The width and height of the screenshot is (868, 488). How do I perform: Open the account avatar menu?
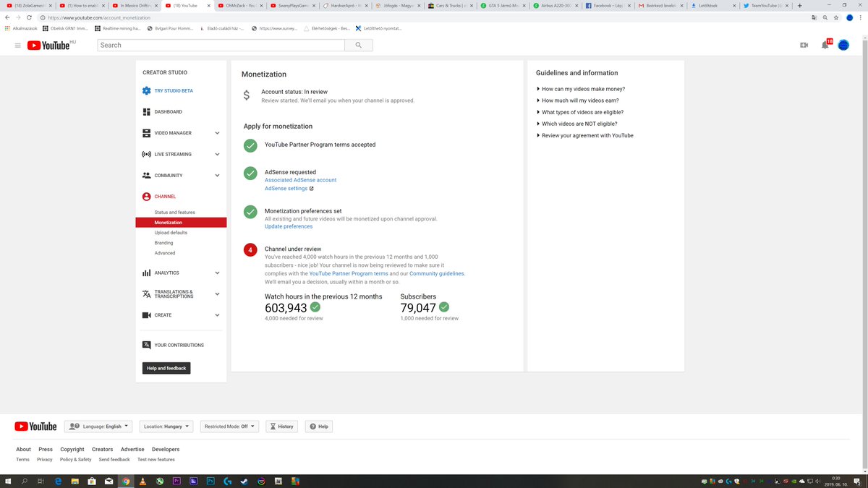point(843,45)
